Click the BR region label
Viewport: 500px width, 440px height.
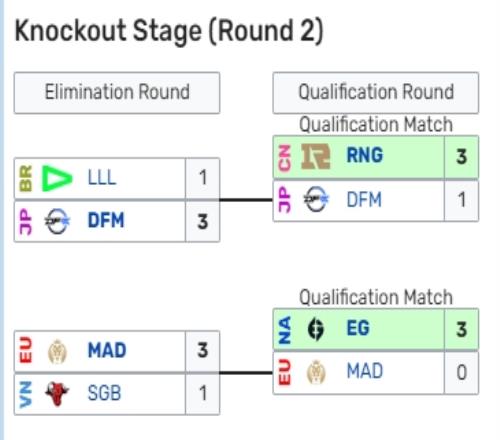pyautogui.click(x=26, y=179)
